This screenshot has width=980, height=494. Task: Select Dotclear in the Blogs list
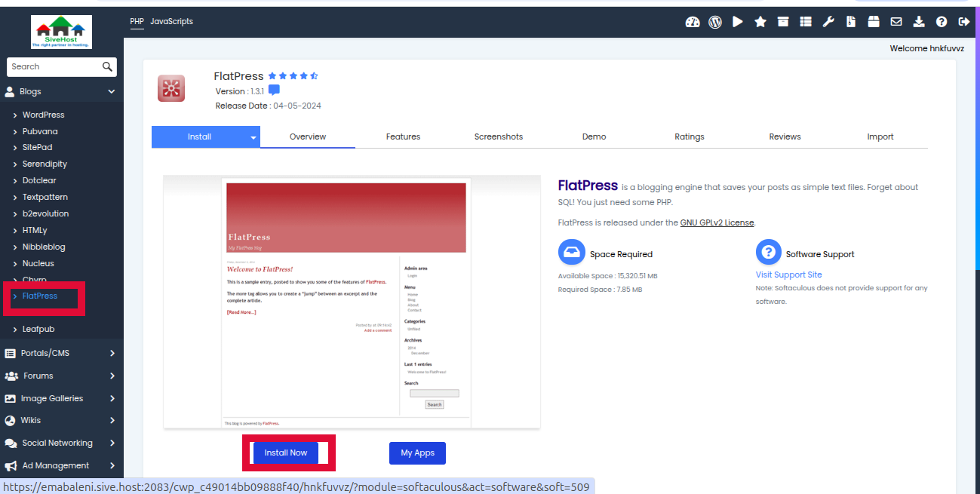pos(39,180)
